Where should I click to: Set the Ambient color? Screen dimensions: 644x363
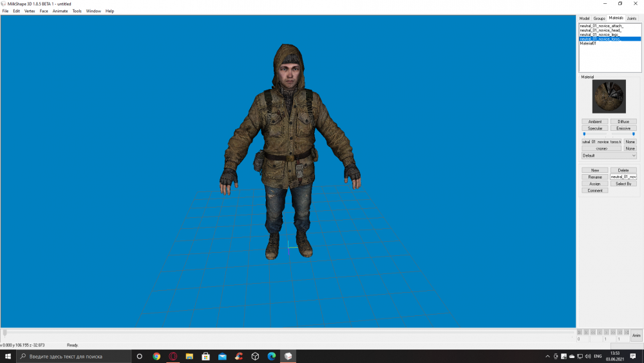tap(594, 122)
